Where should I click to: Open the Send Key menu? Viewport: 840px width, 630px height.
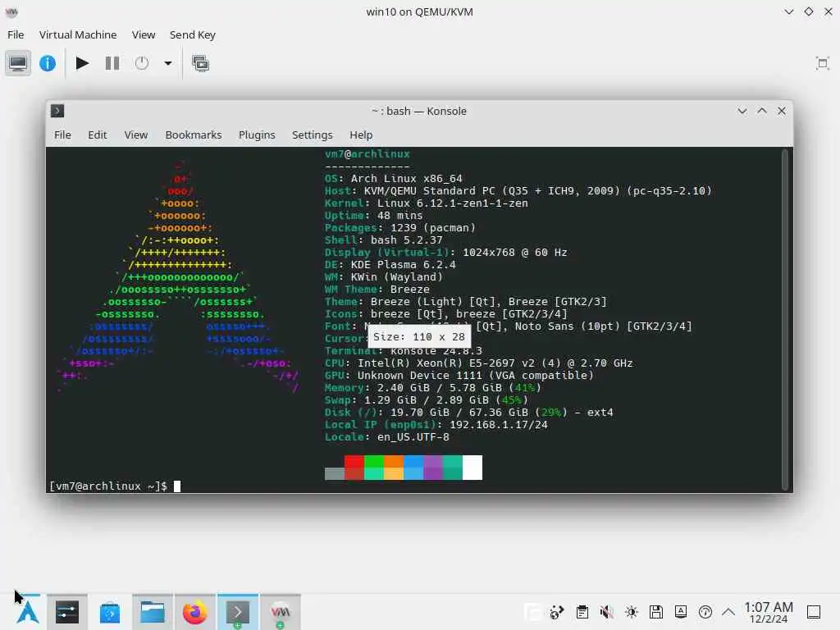tap(192, 34)
